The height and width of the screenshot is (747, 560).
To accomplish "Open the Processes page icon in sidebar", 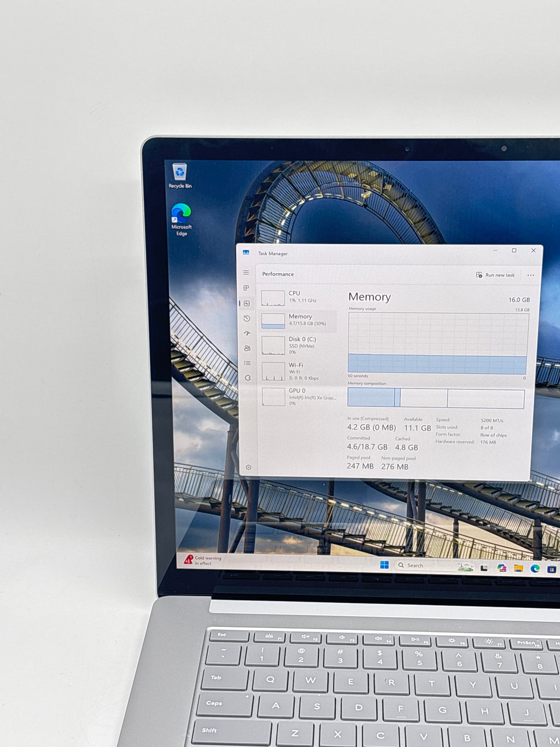I will tap(246, 288).
